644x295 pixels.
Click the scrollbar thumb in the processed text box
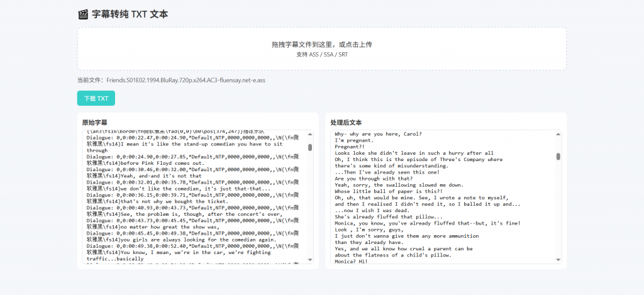(x=558, y=157)
